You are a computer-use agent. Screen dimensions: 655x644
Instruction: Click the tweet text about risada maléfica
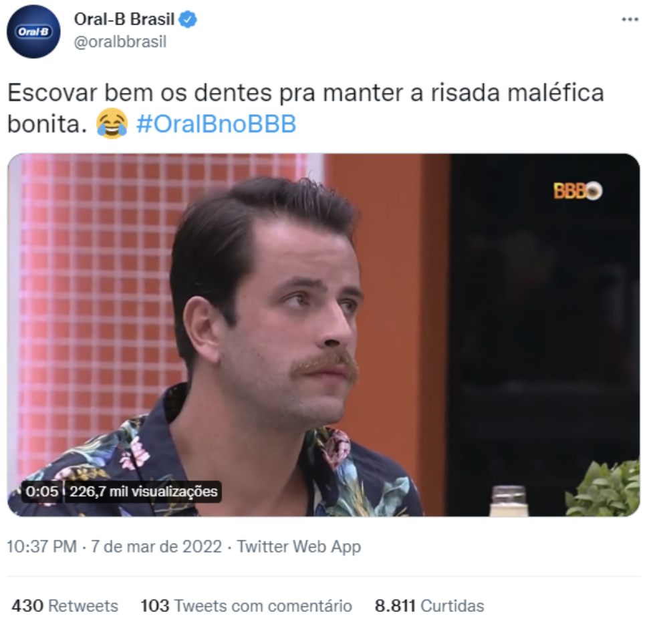pyautogui.click(x=306, y=108)
